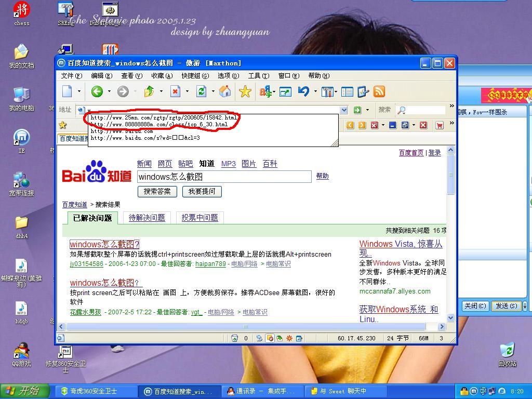
Task: Click the 登录 link
Action: [x=435, y=153]
